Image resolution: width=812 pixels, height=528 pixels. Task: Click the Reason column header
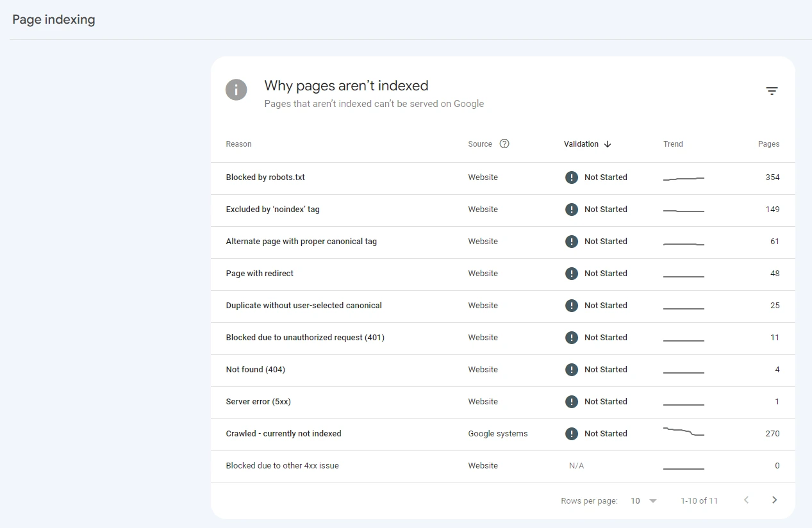click(238, 144)
